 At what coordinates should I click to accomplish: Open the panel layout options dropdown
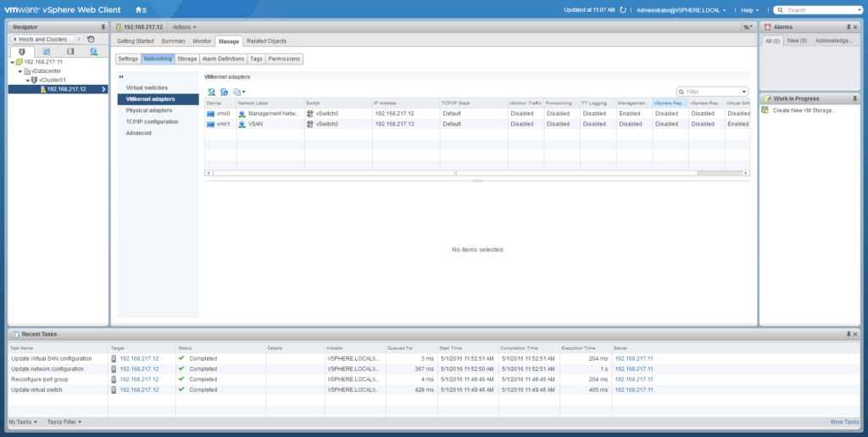coord(748,26)
